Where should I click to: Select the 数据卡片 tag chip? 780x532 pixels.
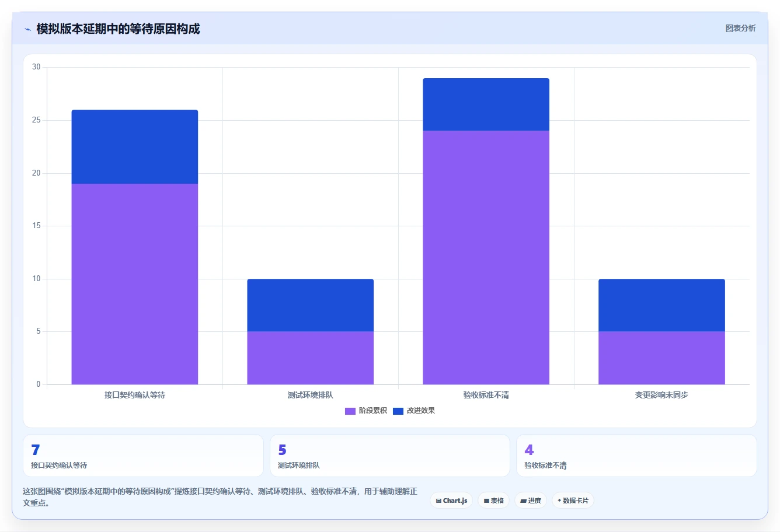coord(573,501)
